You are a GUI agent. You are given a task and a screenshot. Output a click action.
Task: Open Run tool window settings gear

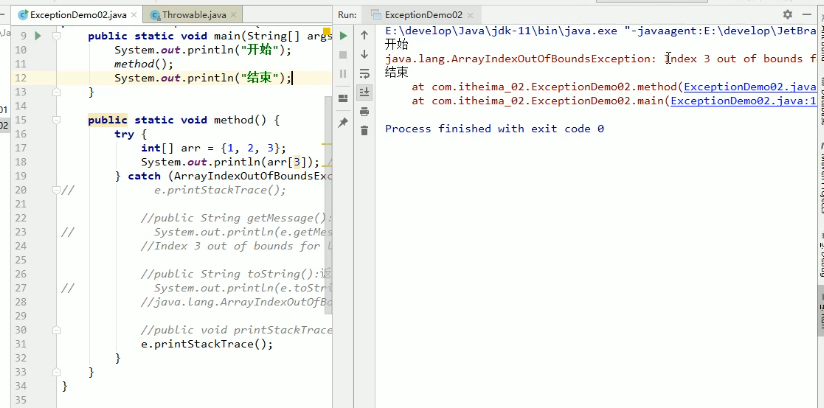pos(787,15)
